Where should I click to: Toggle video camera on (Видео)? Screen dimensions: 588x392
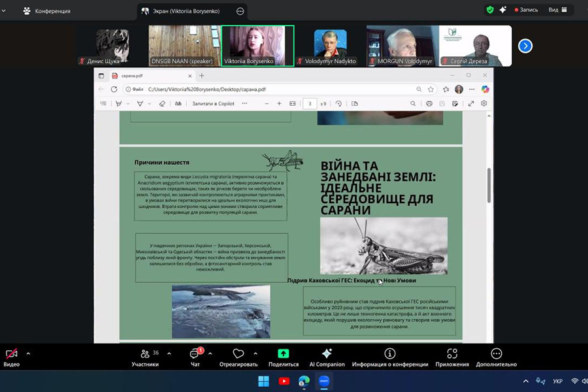pos(11,353)
